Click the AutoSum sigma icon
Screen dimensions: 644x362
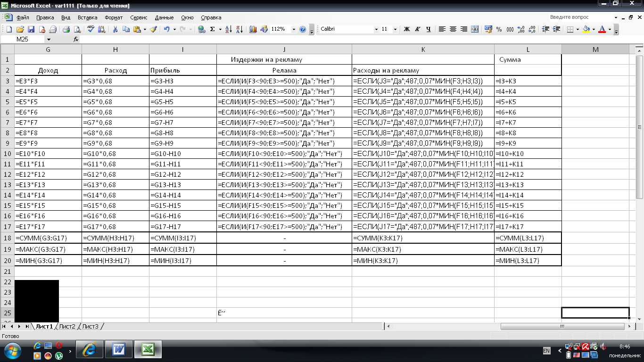(212, 29)
